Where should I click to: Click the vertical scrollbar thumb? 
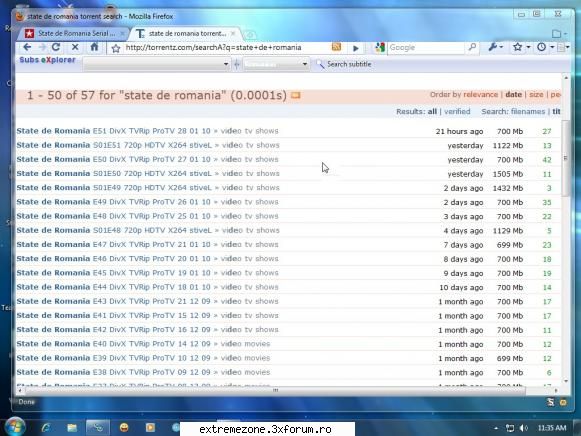click(x=565, y=158)
